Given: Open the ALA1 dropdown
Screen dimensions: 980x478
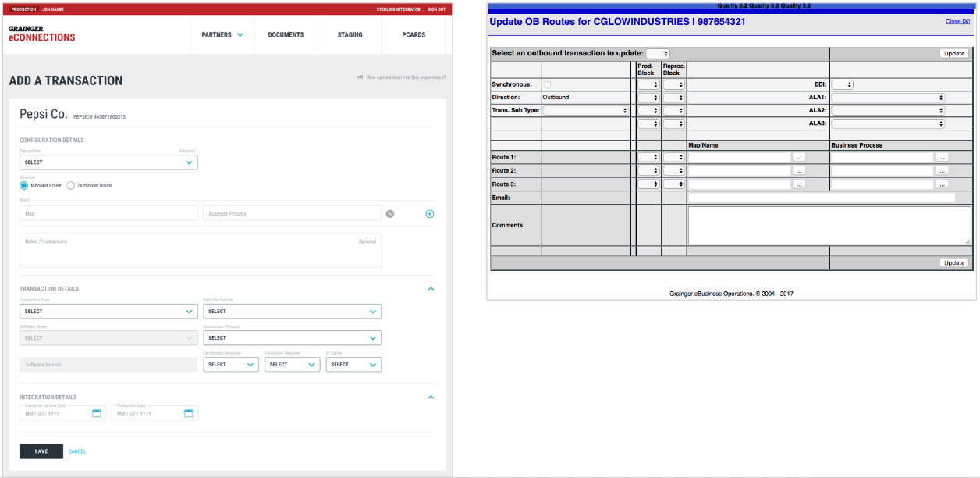Looking at the screenshot, I should click(x=888, y=98).
